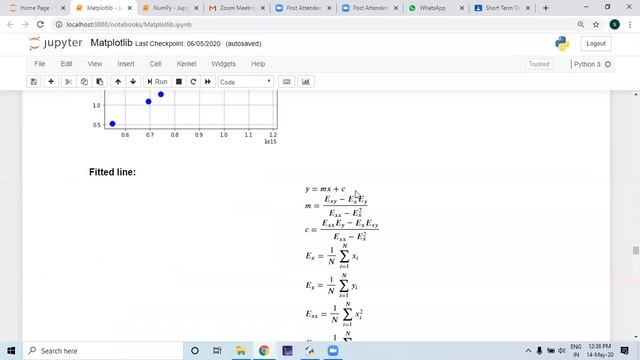This screenshot has height=360, width=640.
Task: Click the Jupyter logo
Action: tap(56, 43)
